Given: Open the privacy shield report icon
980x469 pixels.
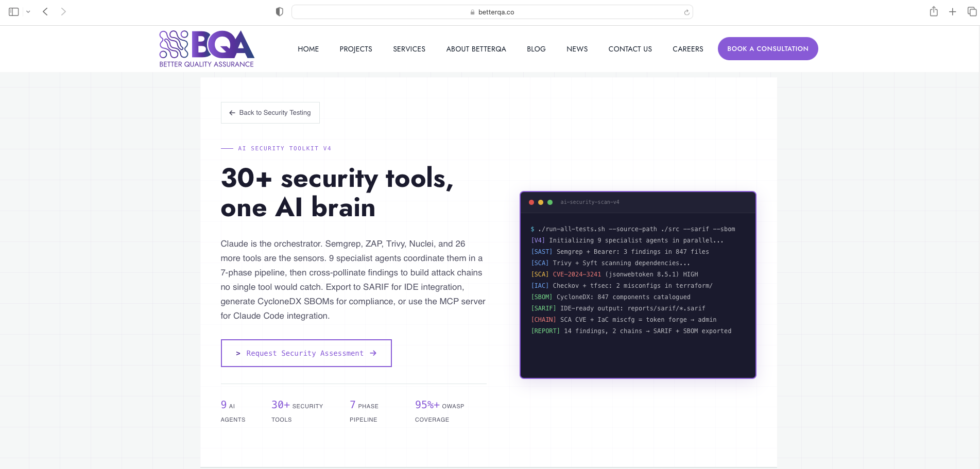Looking at the screenshot, I should click(280, 12).
